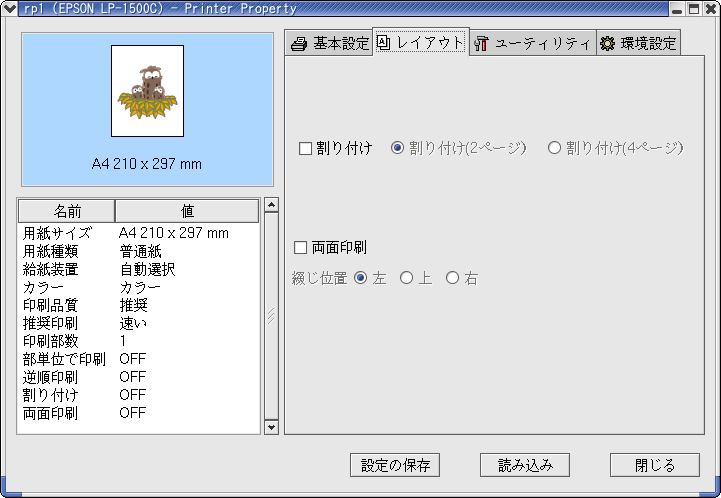Choose 右 binding position radio
This screenshot has width=721, height=498.
452,278
